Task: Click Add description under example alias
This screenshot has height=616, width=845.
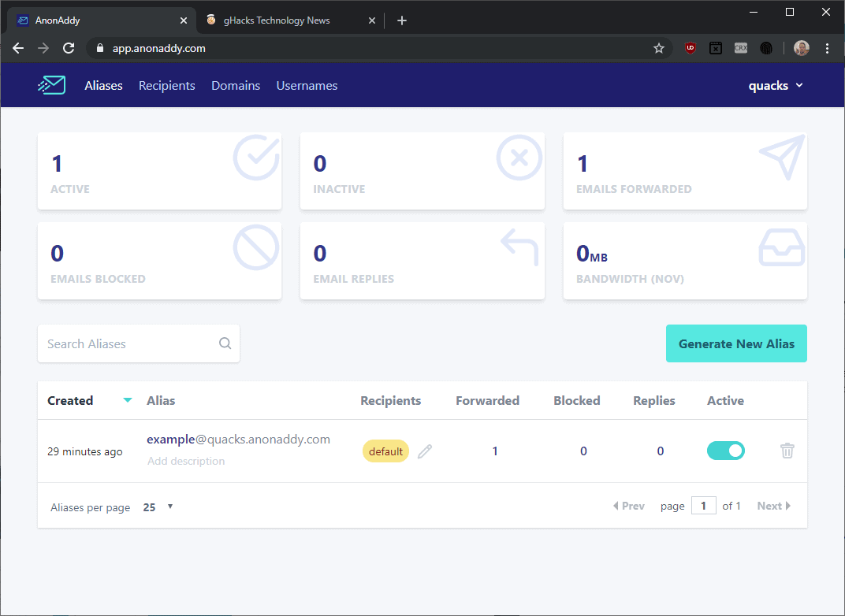Action: pos(186,461)
